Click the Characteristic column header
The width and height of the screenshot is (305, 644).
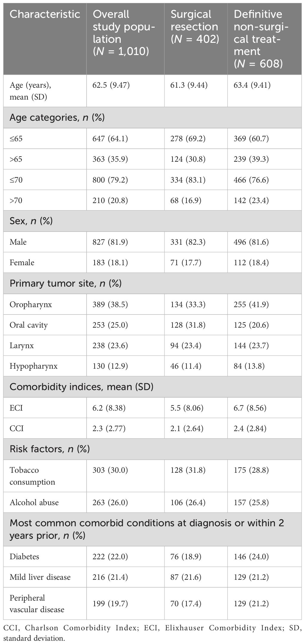(45, 14)
